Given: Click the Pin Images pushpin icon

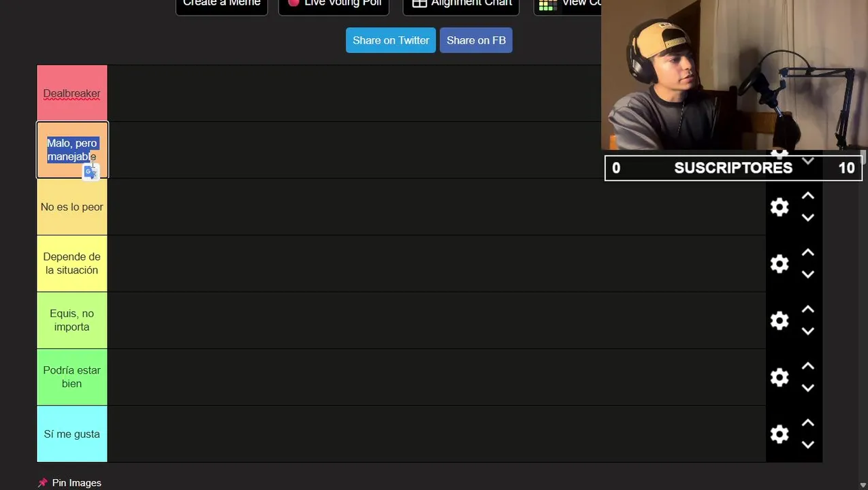Looking at the screenshot, I should click(x=43, y=483).
